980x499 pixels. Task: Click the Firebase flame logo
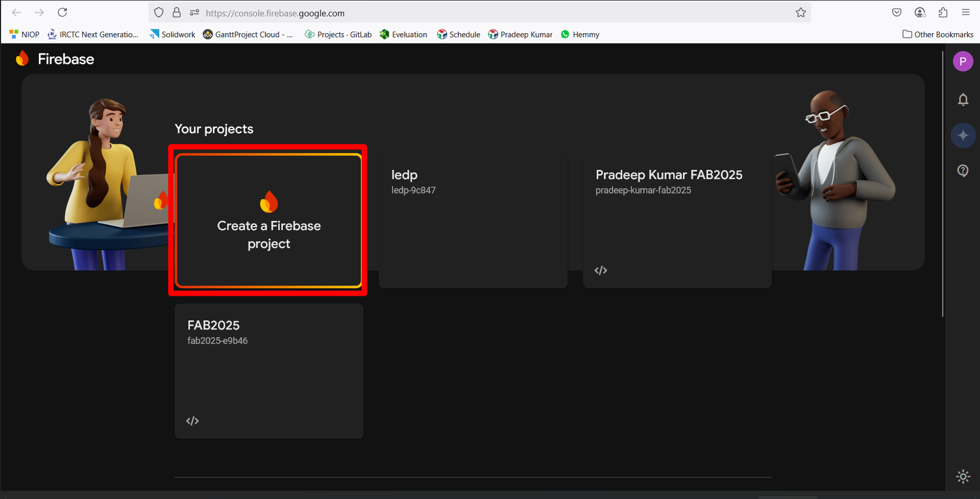(x=22, y=58)
